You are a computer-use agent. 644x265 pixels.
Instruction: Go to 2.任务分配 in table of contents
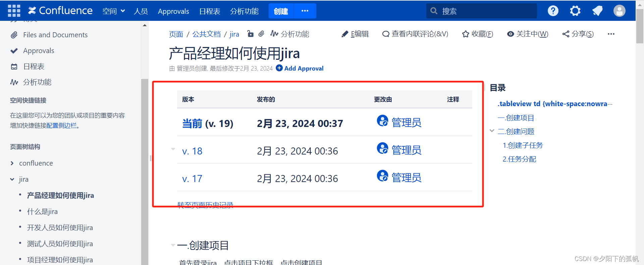[x=519, y=159]
